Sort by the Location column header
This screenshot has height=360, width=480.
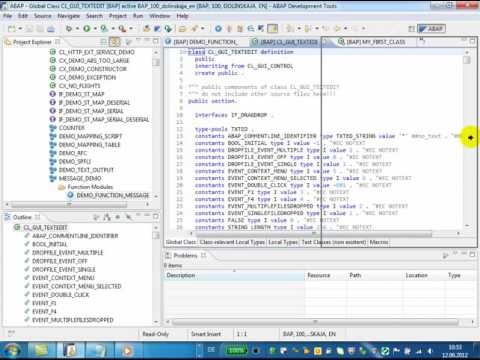(x=424, y=275)
